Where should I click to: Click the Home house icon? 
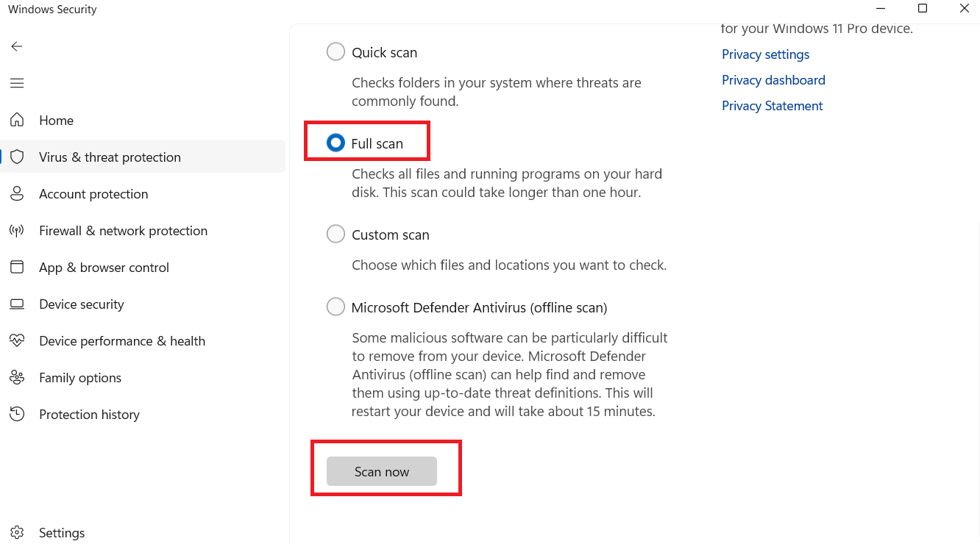pyautogui.click(x=17, y=120)
